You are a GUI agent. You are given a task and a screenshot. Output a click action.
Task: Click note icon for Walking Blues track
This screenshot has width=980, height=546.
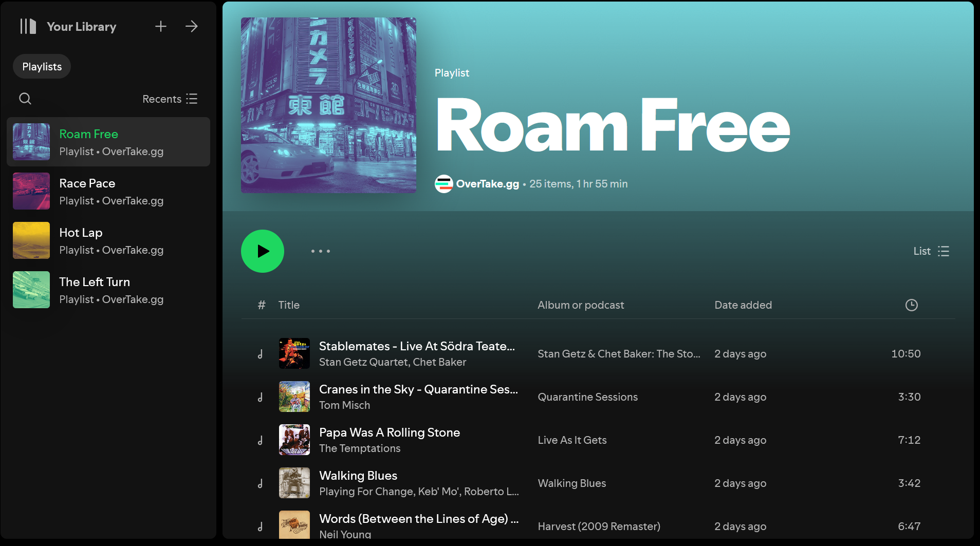(261, 483)
